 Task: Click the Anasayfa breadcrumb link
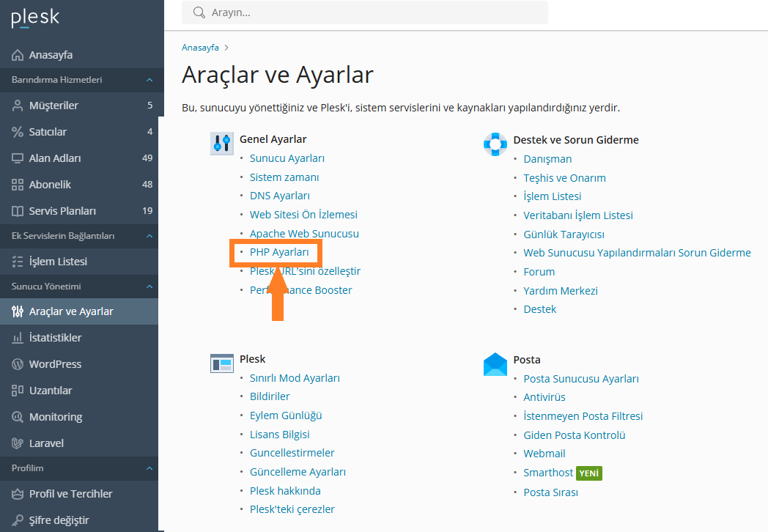pyautogui.click(x=200, y=48)
